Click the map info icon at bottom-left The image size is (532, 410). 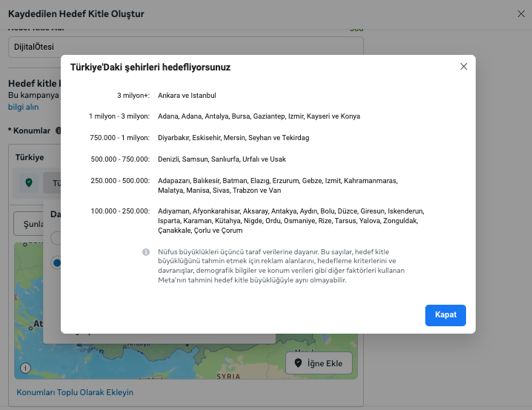26,368
